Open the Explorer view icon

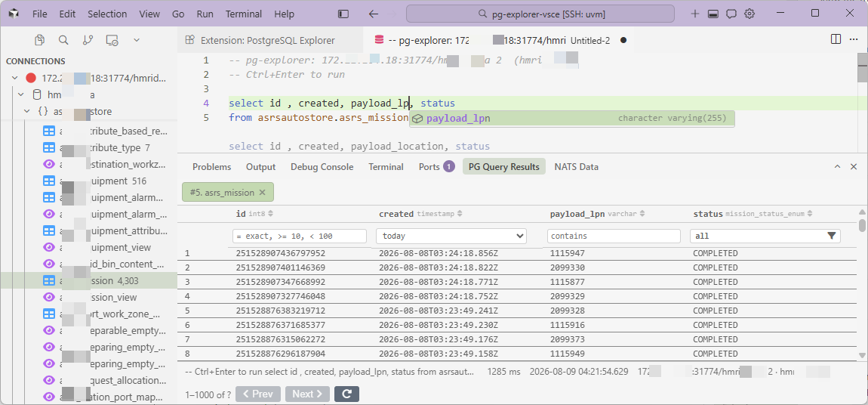tap(39, 40)
